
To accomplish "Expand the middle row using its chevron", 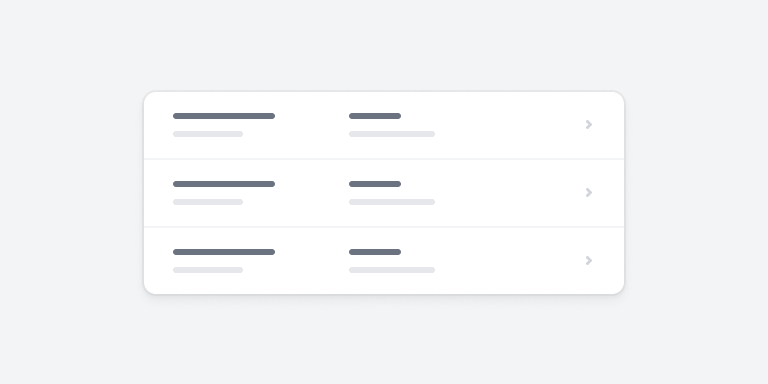I will click(589, 192).
